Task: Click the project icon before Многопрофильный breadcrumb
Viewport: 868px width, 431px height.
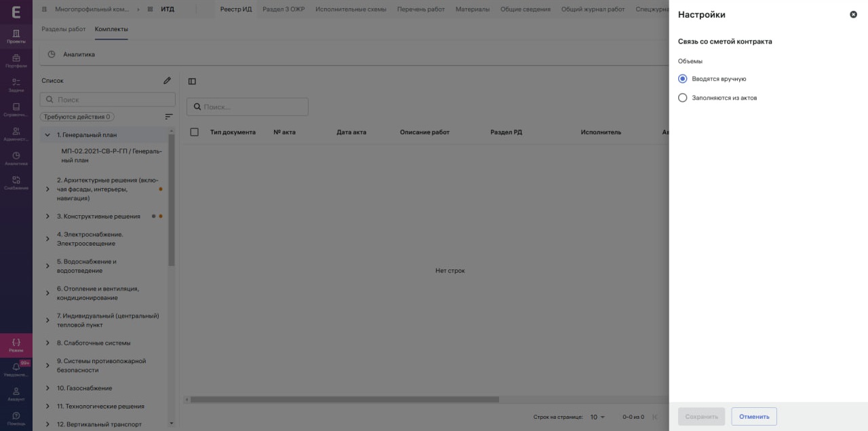Action: (x=45, y=10)
